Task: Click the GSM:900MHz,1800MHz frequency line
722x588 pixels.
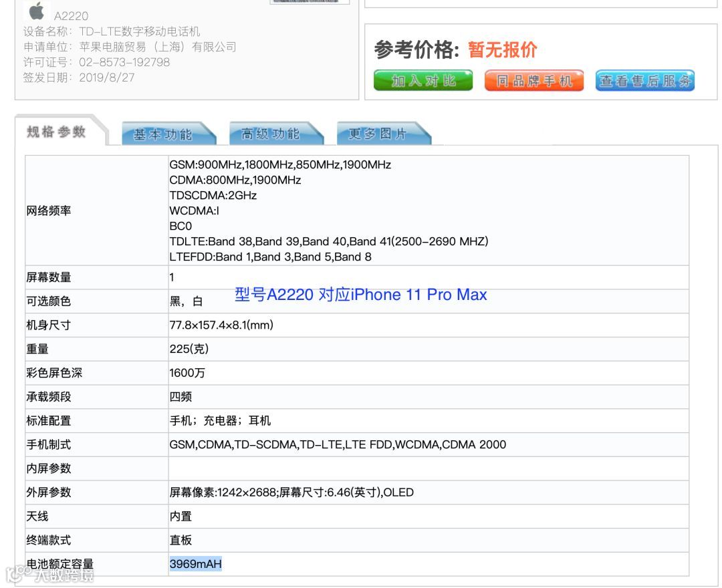Action: tap(280, 165)
